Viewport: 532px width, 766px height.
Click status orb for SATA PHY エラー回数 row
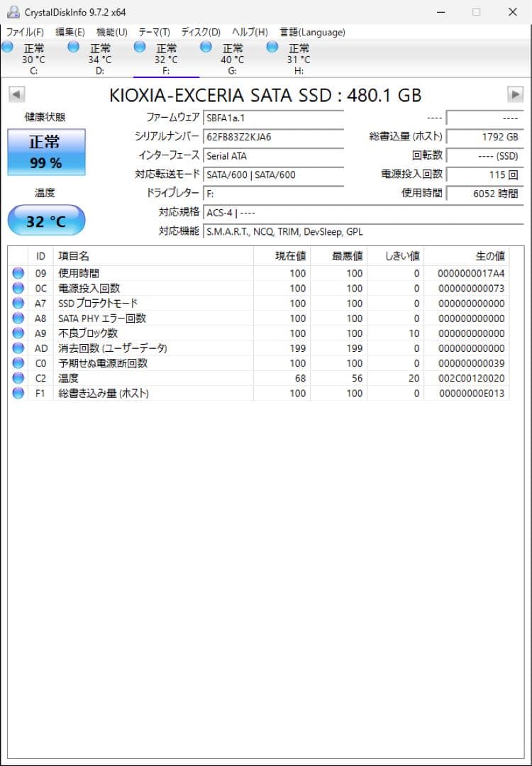(x=18, y=318)
